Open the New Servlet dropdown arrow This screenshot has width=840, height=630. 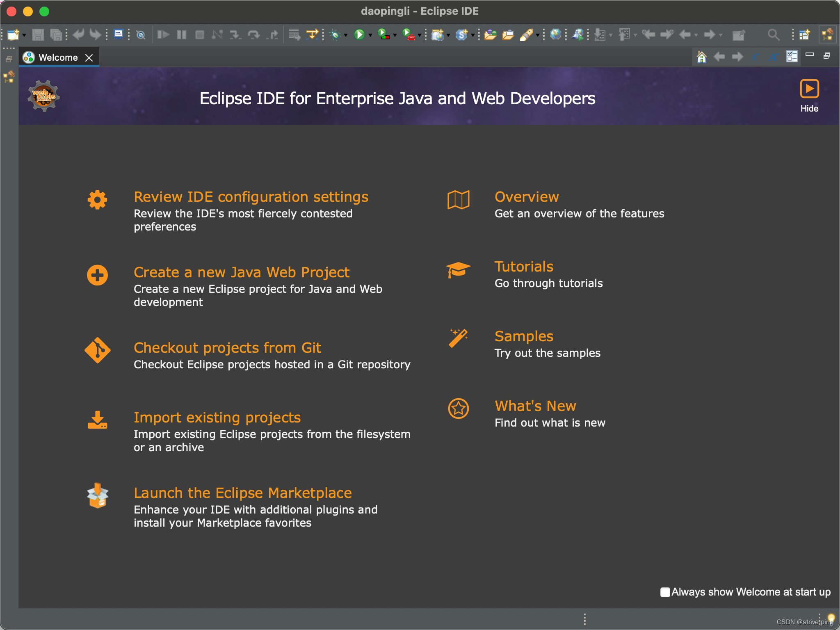pyautogui.click(x=472, y=35)
